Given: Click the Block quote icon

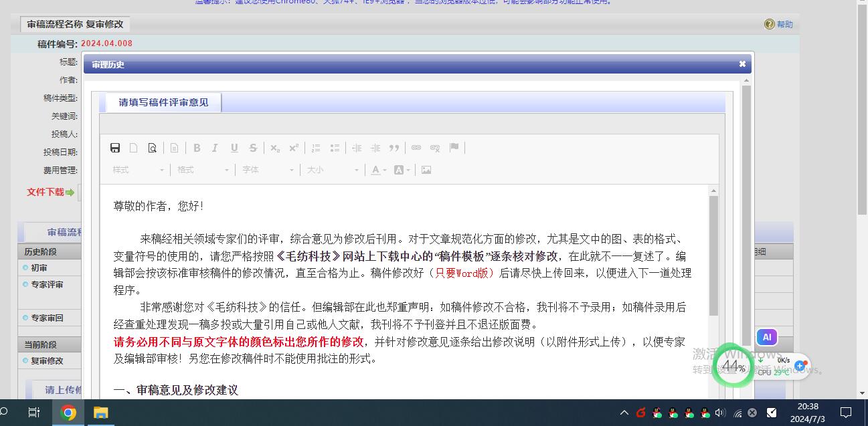Looking at the screenshot, I should tap(394, 148).
